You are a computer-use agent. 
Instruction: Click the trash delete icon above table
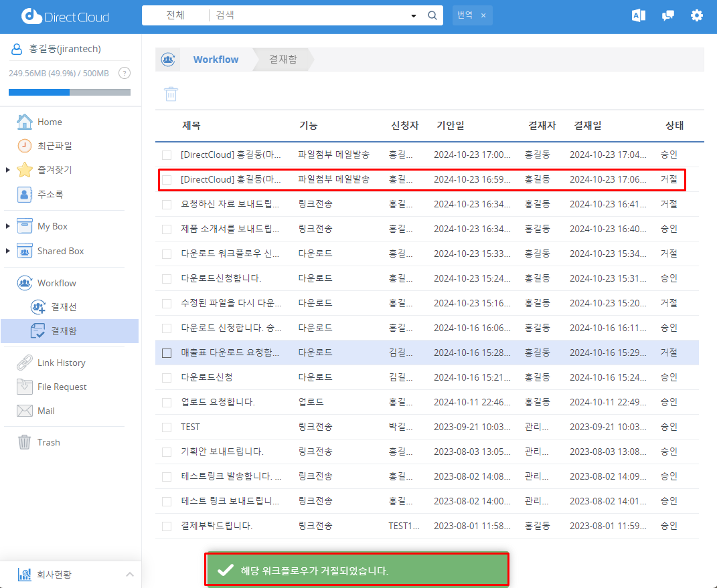click(x=171, y=94)
